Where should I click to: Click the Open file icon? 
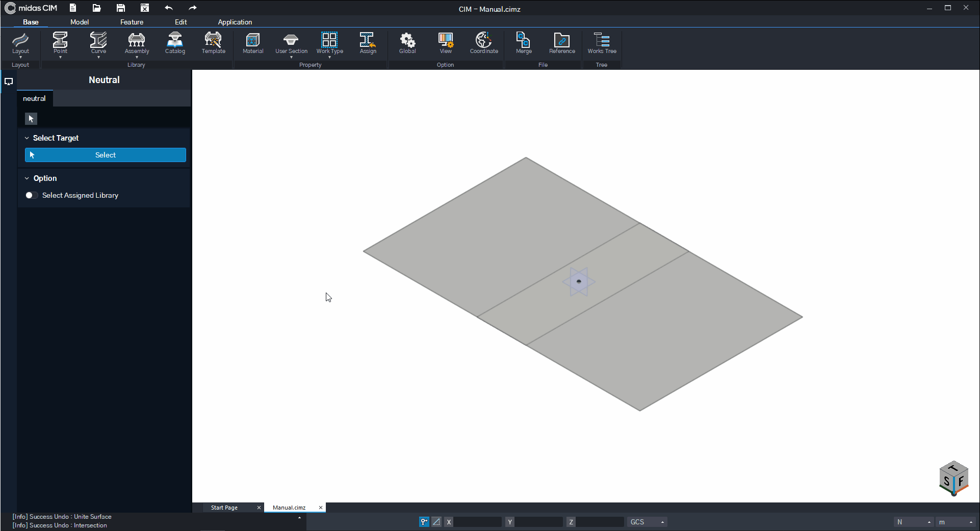coord(97,8)
